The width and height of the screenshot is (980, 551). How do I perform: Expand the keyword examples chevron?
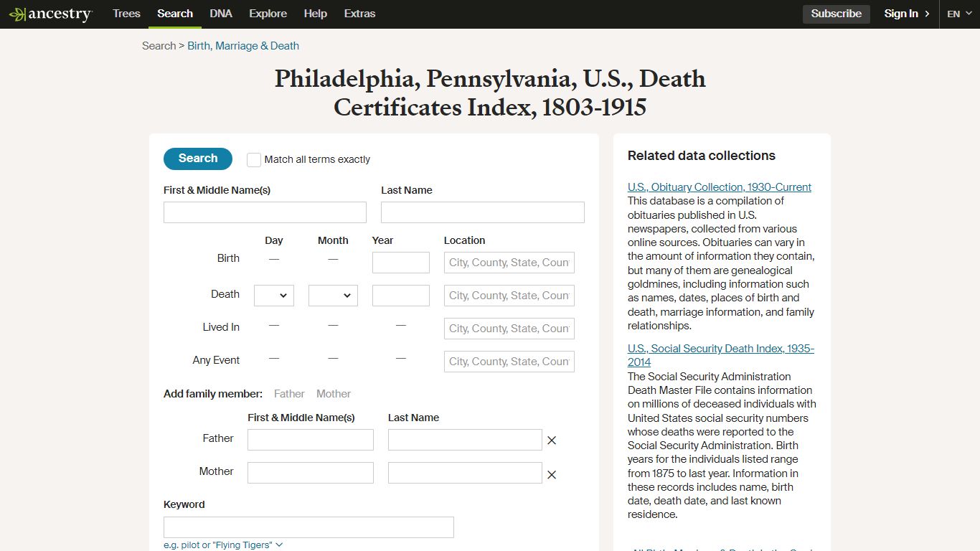(x=279, y=545)
